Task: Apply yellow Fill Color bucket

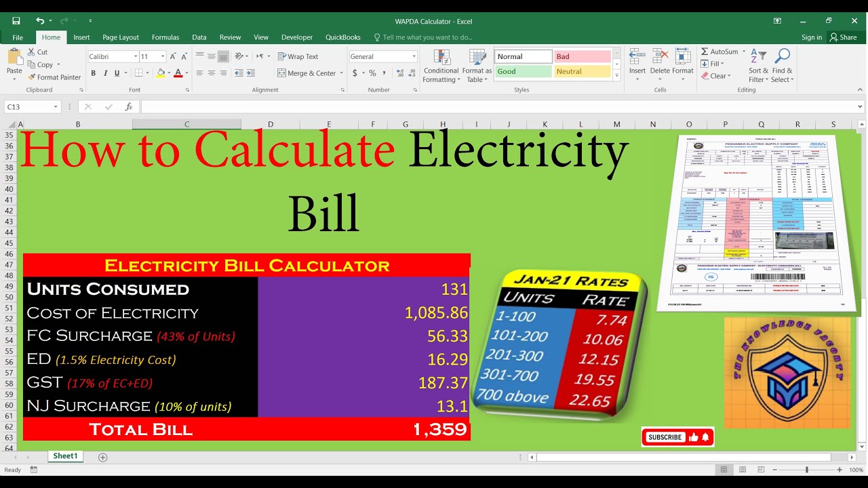Action: [x=161, y=73]
